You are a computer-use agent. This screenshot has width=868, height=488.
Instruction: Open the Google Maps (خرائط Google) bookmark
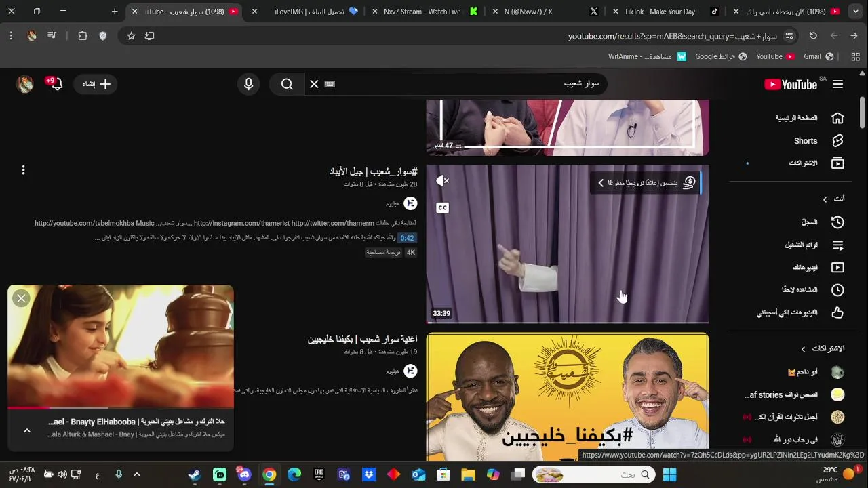click(721, 56)
